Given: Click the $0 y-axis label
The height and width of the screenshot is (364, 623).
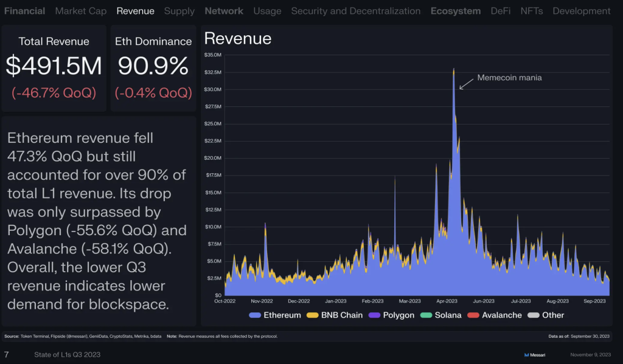Looking at the screenshot, I should [x=218, y=295].
